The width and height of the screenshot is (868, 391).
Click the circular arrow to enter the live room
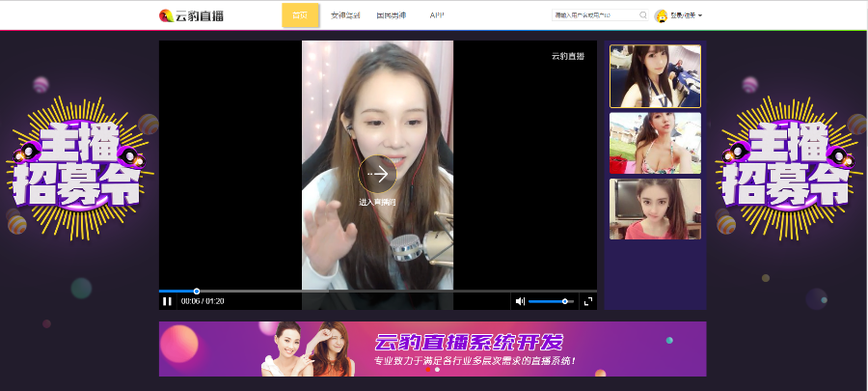click(378, 174)
